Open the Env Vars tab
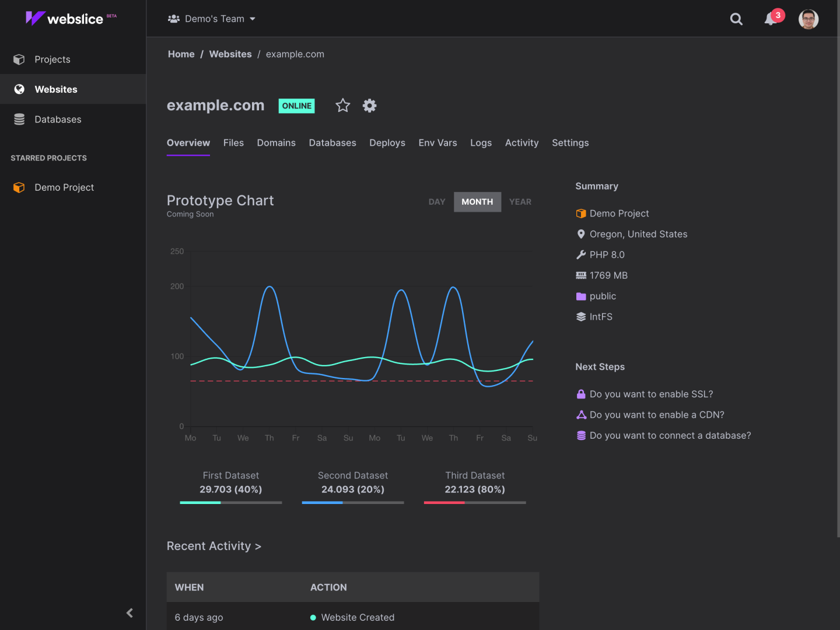The height and width of the screenshot is (630, 840). [437, 143]
